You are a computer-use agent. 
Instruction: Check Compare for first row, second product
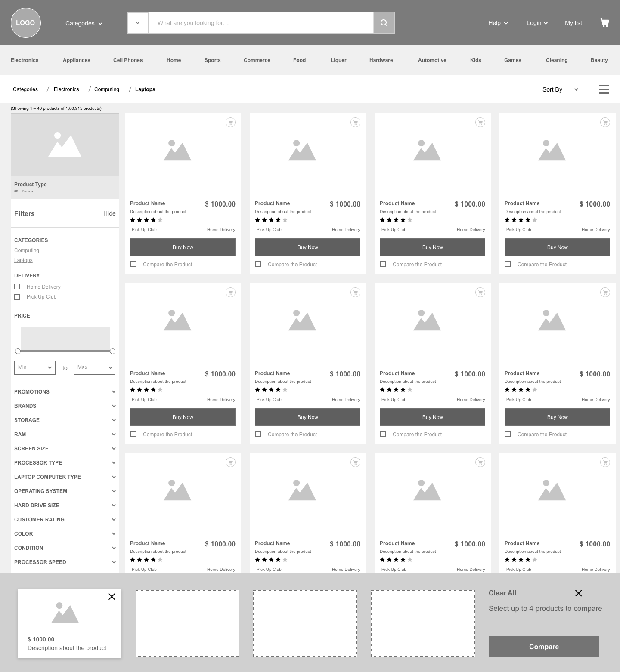pyautogui.click(x=258, y=264)
